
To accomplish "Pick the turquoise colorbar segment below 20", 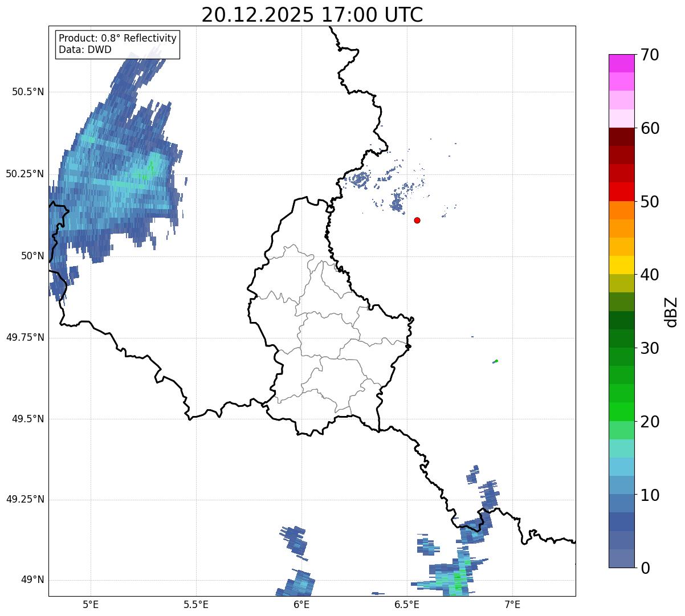I will (621, 448).
